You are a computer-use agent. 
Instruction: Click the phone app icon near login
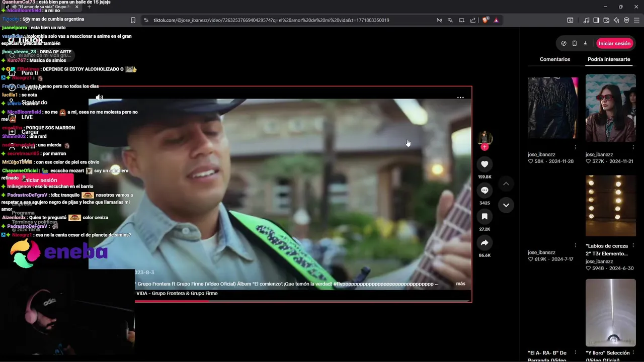tap(575, 43)
